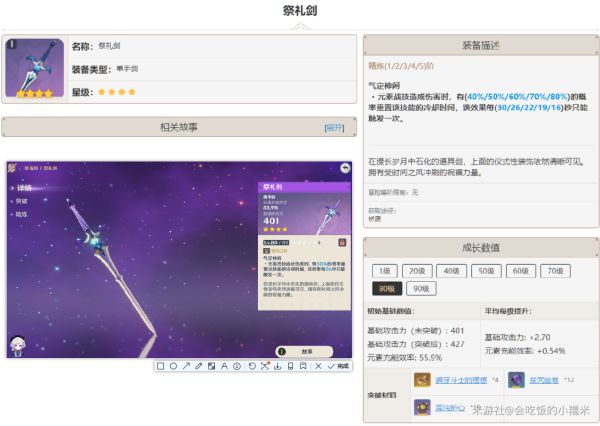Select the 60级 level tab
The image size is (600, 426).
[x=521, y=271]
